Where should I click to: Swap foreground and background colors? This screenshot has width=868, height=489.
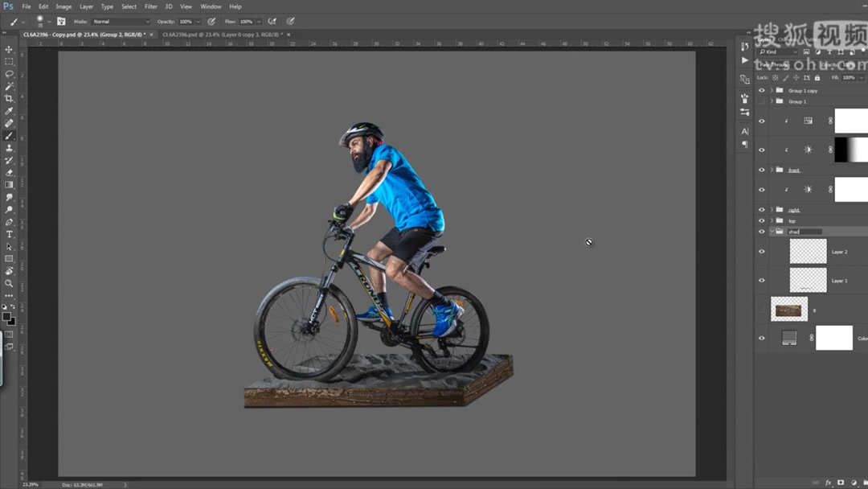(13, 306)
